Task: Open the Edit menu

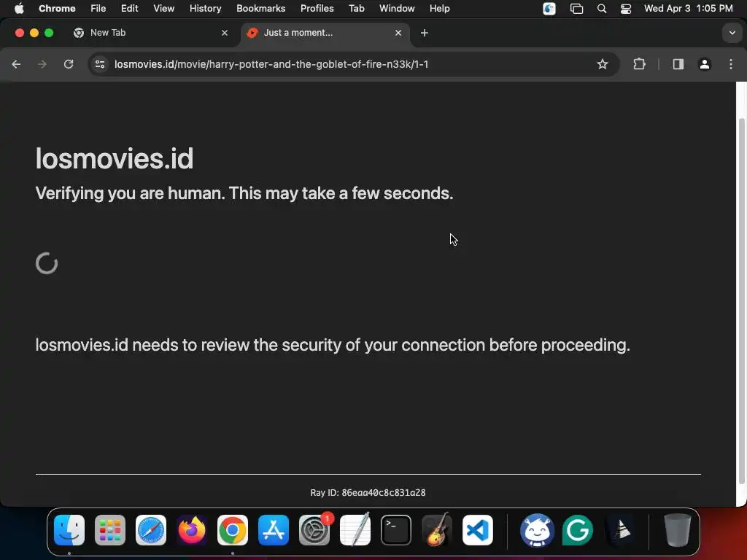Action: point(129,9)
